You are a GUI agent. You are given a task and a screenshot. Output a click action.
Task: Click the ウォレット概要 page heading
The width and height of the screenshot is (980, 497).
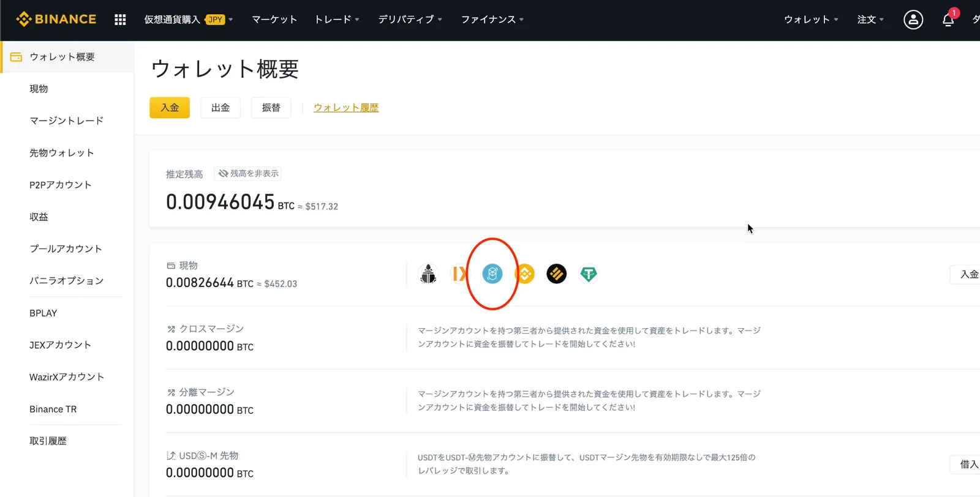click(x=225, y=69)
